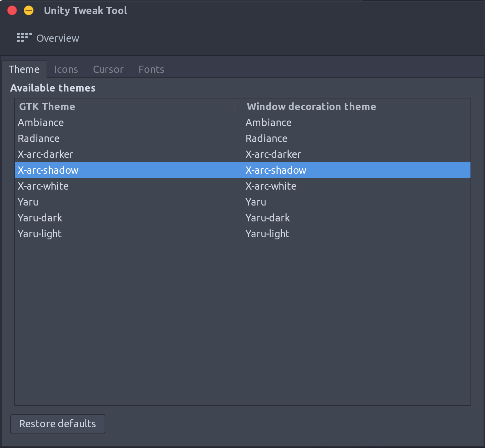Screen dimensions: 485x448
Task: Select Ambiance window decoration theme
Action: [269, 123]
